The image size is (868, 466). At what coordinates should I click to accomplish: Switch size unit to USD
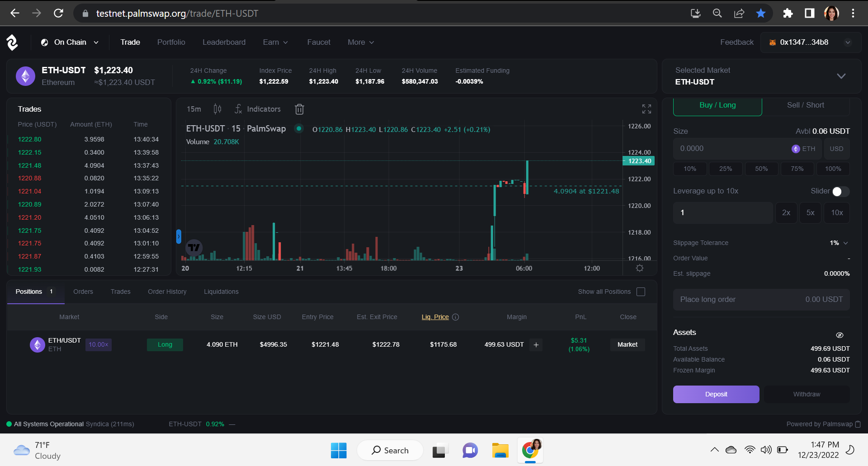pos(836,149)
